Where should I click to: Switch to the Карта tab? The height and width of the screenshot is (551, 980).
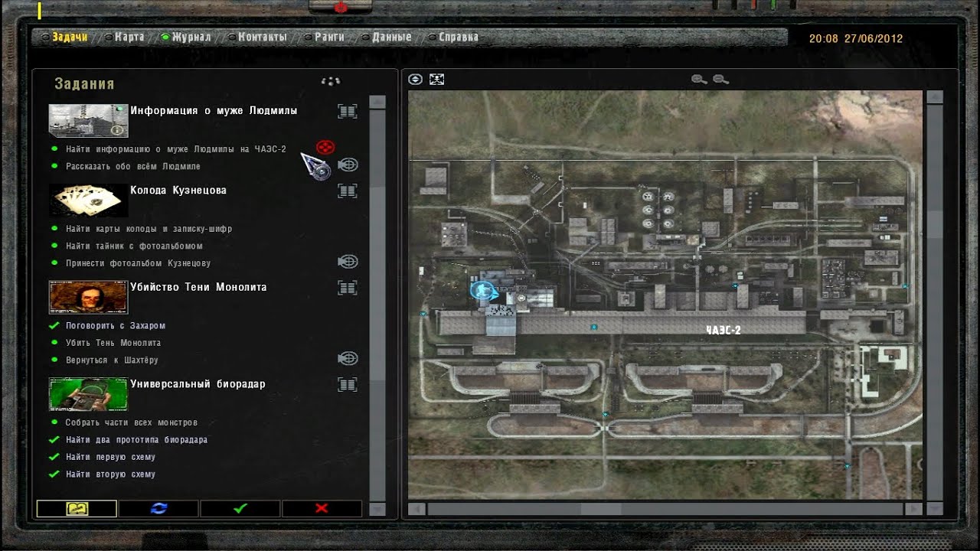129,37
